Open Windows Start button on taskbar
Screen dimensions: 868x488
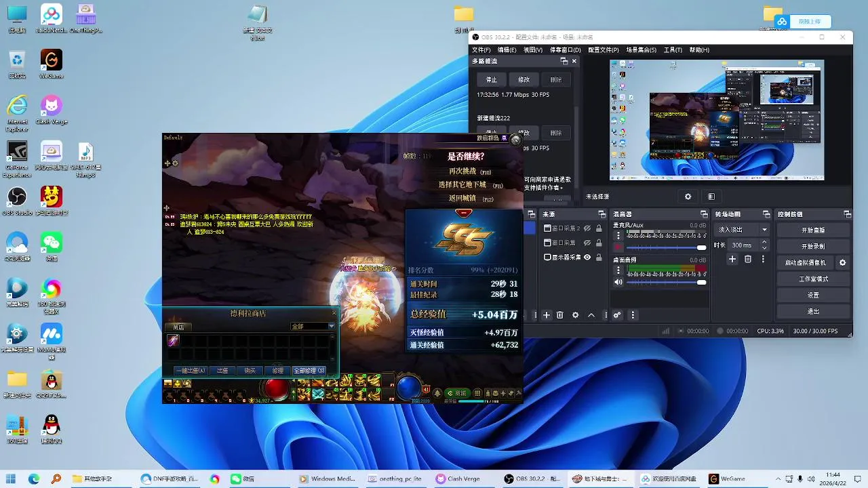12,479
